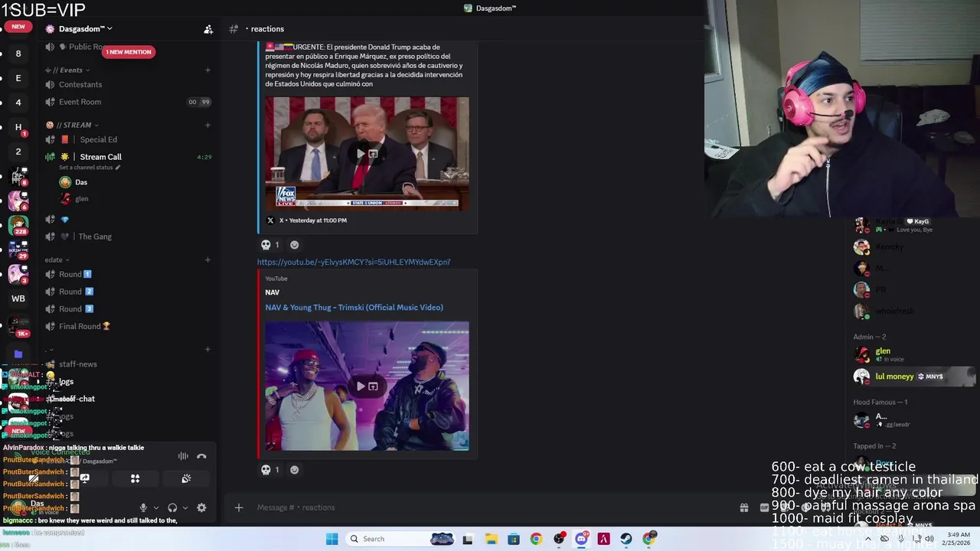The height and width of the screenshot is (551, 980).
Task: Add a channel to // STREAM category
Action: click(207, 125)
